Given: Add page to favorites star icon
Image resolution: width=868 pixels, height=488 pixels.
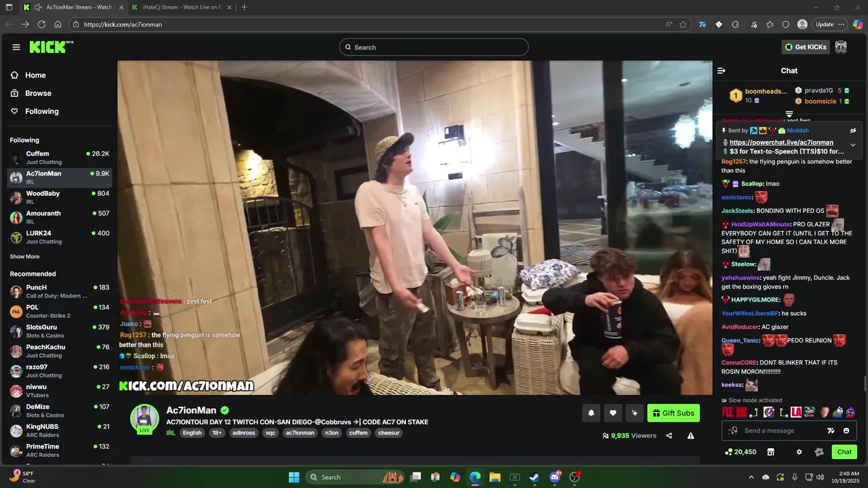Looking at the screenshot, I should (683, 24).
